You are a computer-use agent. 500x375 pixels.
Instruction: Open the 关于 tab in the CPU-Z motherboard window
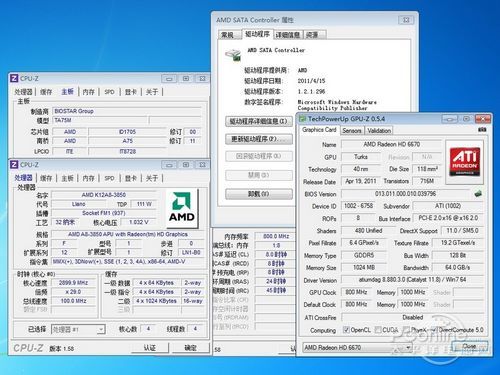pos(152,92)
